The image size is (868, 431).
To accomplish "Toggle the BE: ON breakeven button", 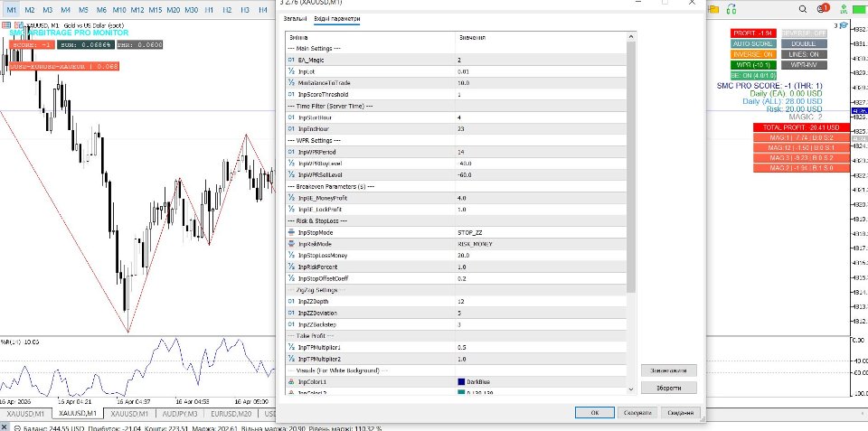I will pos(753,76).
